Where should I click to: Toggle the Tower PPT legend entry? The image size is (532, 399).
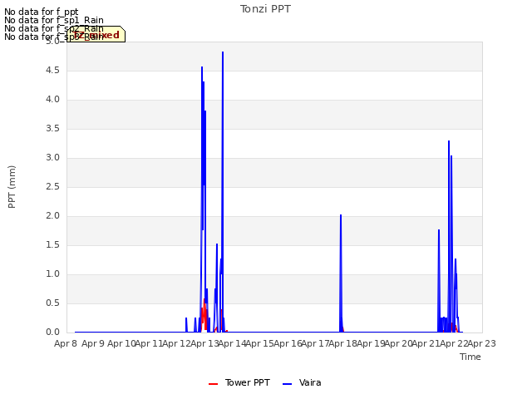[x=239, y=382]
